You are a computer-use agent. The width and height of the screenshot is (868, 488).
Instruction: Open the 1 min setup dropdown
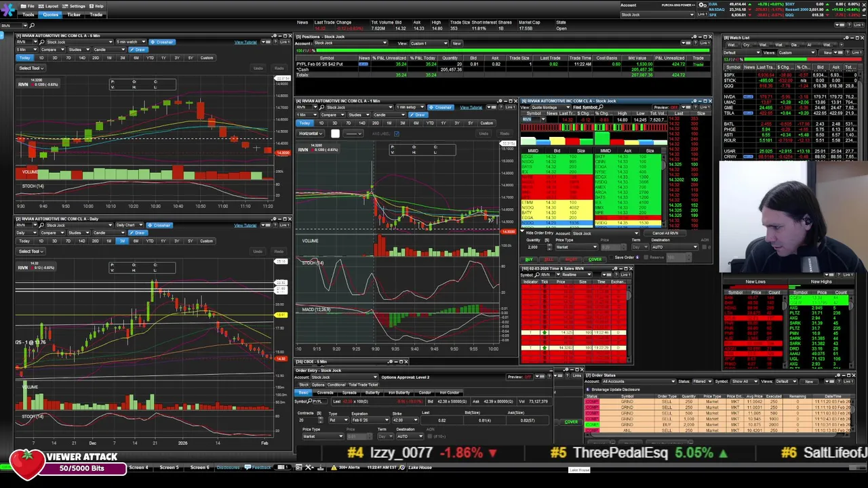[411, 107]
